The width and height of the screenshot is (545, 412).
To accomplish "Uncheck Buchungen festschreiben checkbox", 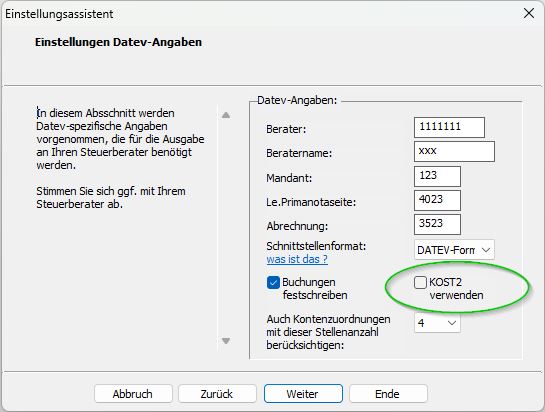I will pos(273,282).
